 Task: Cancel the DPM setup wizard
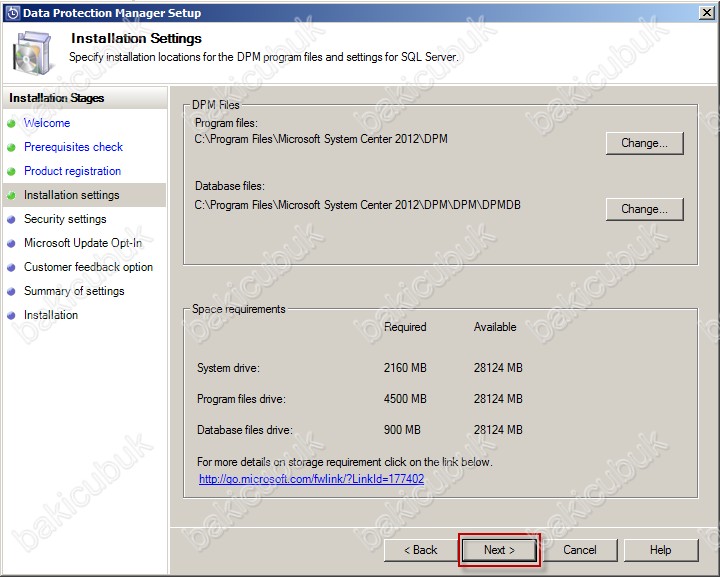click(x=579, y=549)
